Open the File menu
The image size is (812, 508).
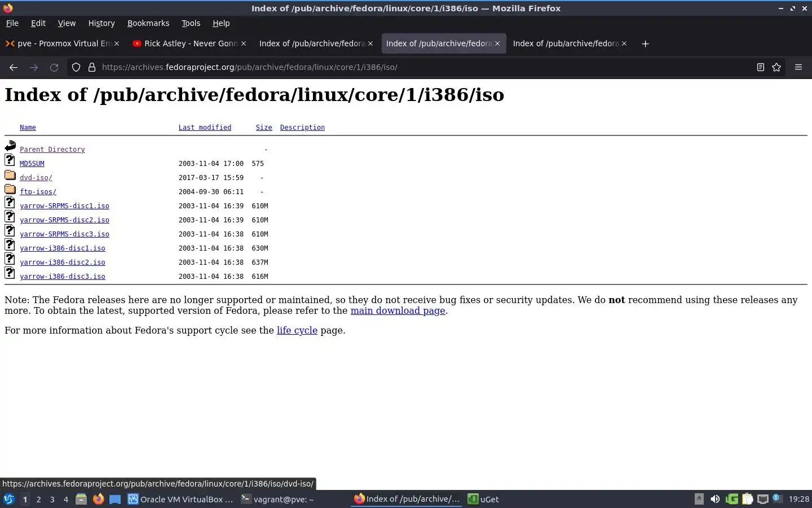(x=12, y=23)
